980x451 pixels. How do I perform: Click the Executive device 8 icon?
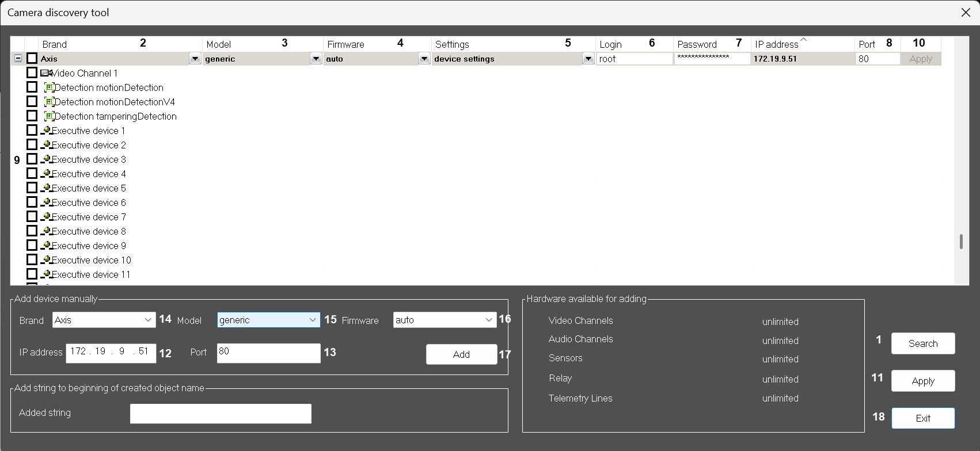click(x=46, y=231)
